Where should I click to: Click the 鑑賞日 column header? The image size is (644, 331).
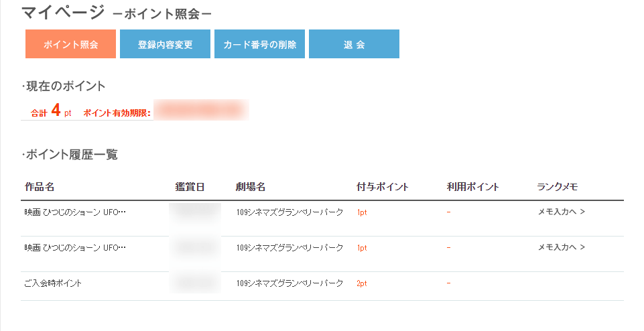coord(190,187)
